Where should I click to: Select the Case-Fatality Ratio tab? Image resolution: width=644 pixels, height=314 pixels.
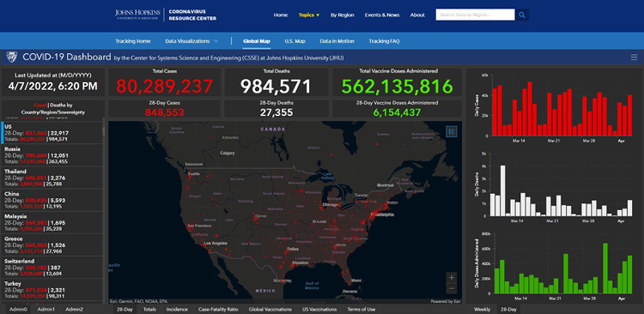pos(218,309)
